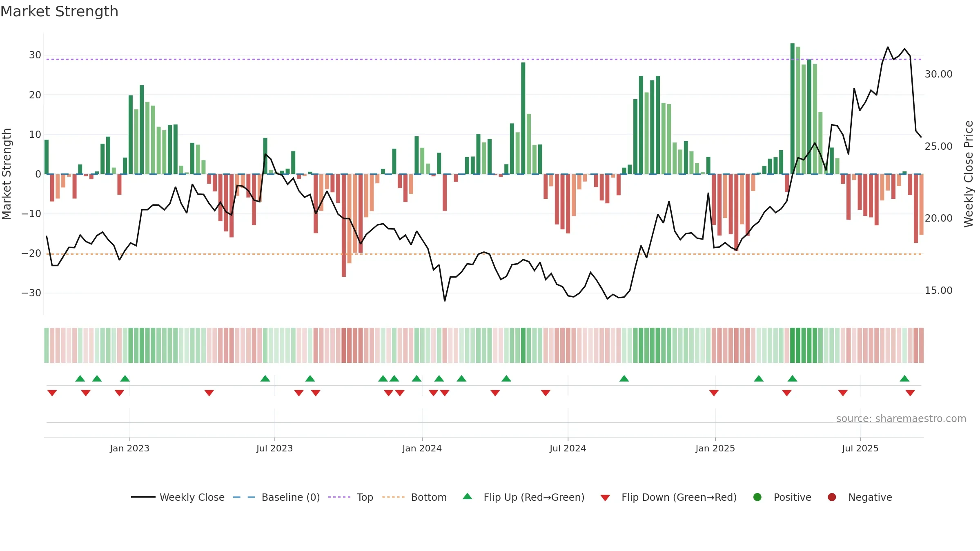Click the flip-up triangle just before Jul 2023
Viewport: 980px width, 551px height.
point(265,378)
